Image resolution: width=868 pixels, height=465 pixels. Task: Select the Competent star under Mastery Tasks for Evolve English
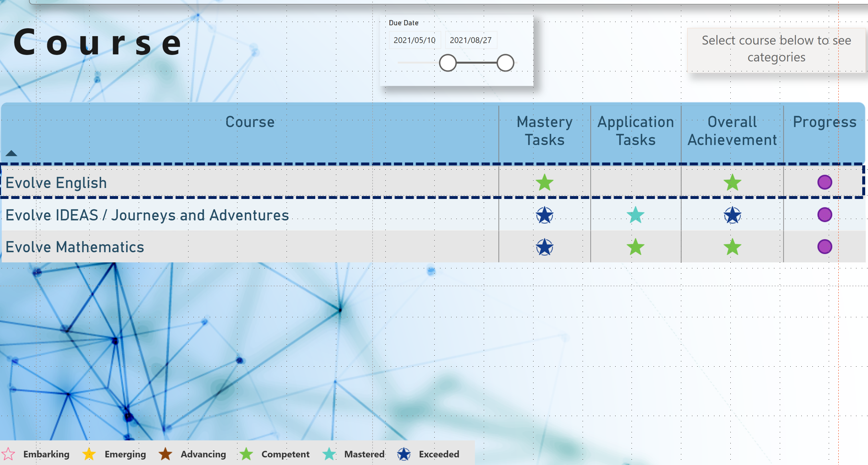tap(544, 182)
